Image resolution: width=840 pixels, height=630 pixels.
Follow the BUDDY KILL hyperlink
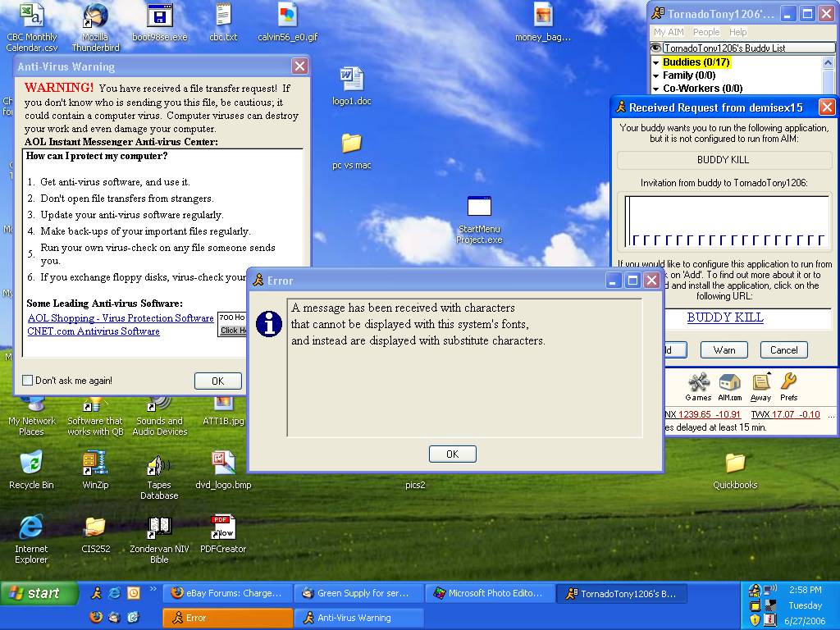coord(725,317)
